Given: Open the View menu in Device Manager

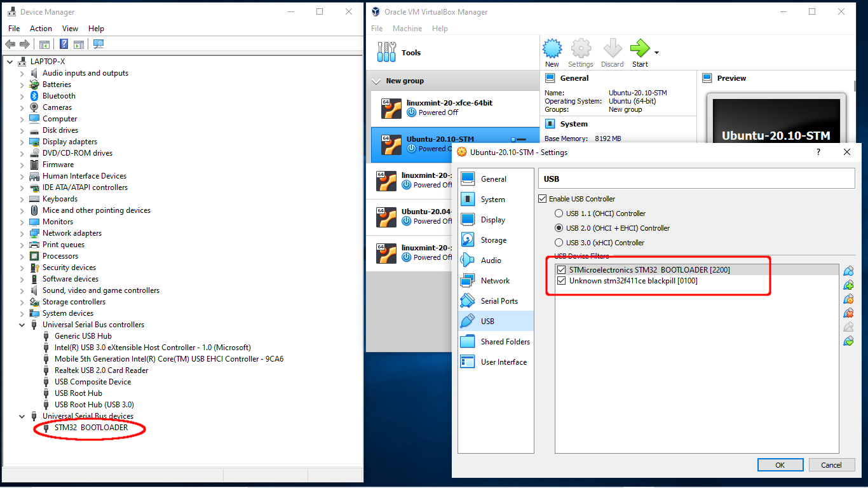Looking at the screenshot, I should [71, 29].
